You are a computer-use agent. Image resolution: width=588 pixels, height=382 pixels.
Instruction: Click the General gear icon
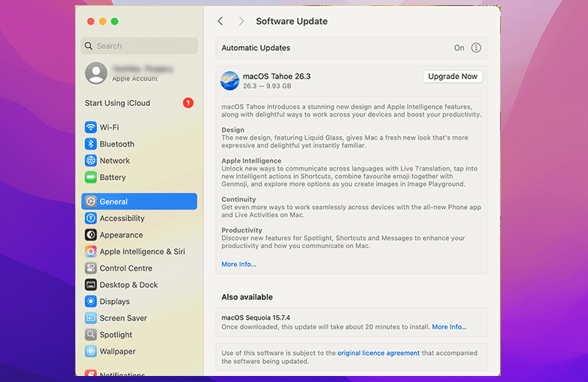(91, 202)
